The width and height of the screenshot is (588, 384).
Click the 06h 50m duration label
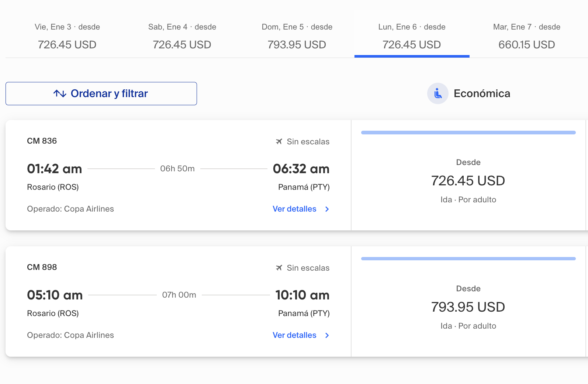[x=177, y=169]
